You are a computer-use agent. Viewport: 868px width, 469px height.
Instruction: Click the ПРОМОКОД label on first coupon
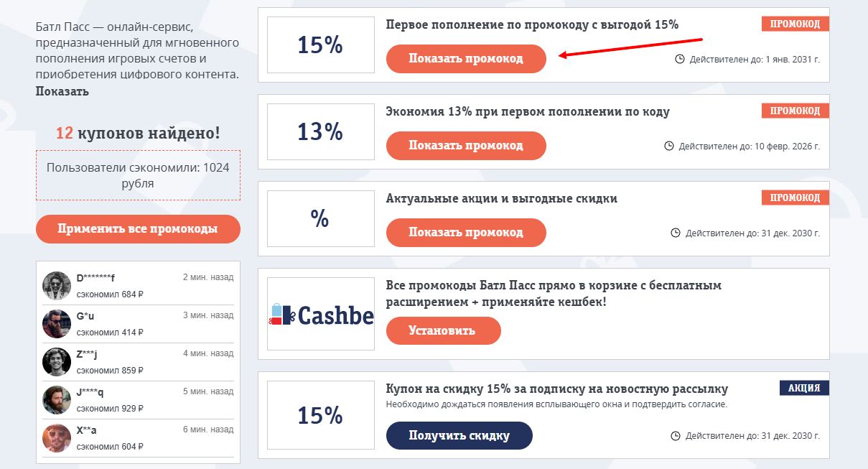click(x=794, y=23)
